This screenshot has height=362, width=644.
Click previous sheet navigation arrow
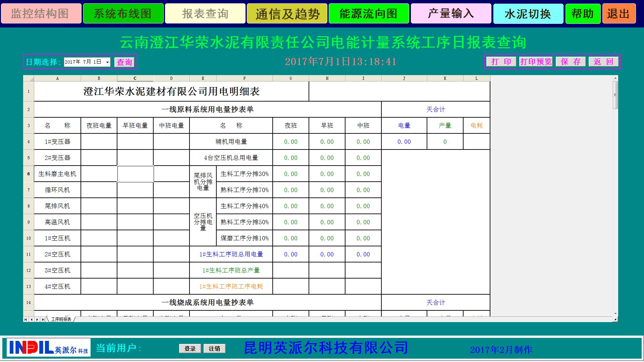31,319
